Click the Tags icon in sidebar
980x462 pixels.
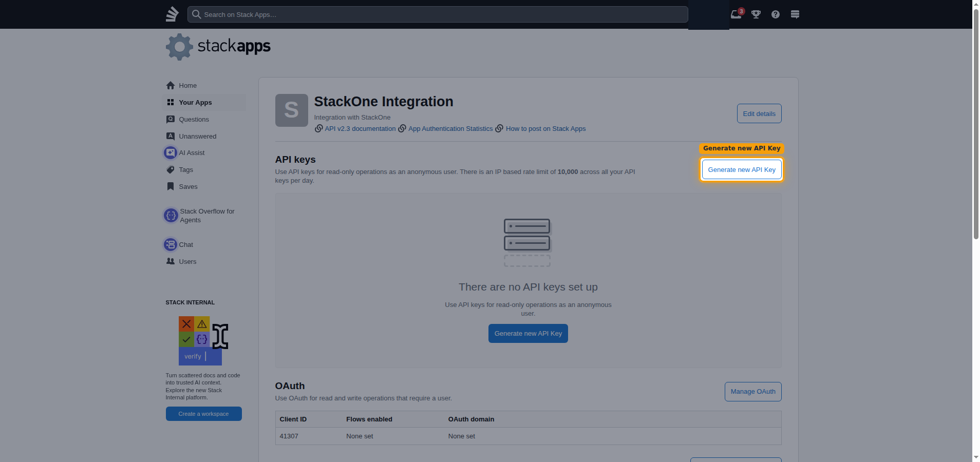pos(171,169)
